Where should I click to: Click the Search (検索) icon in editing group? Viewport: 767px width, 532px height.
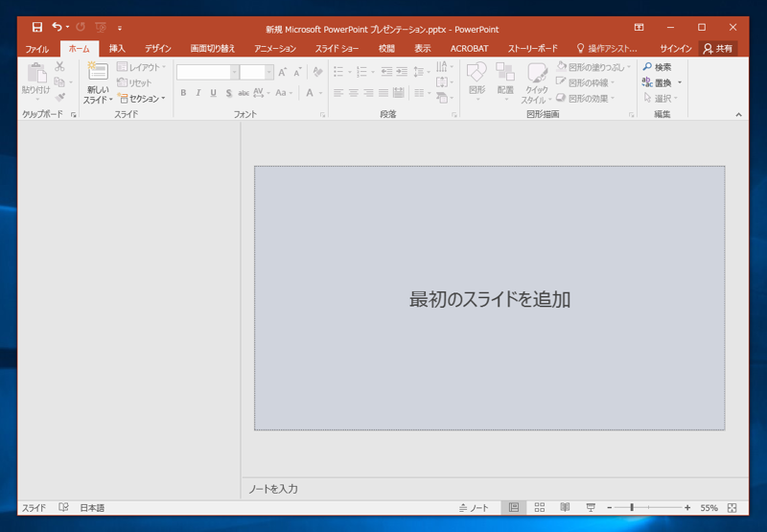(x=648, y=67)
